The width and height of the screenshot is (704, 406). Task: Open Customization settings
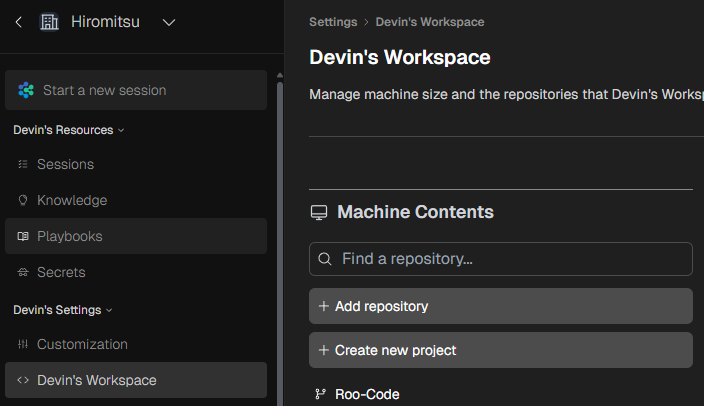click(136, 344)
